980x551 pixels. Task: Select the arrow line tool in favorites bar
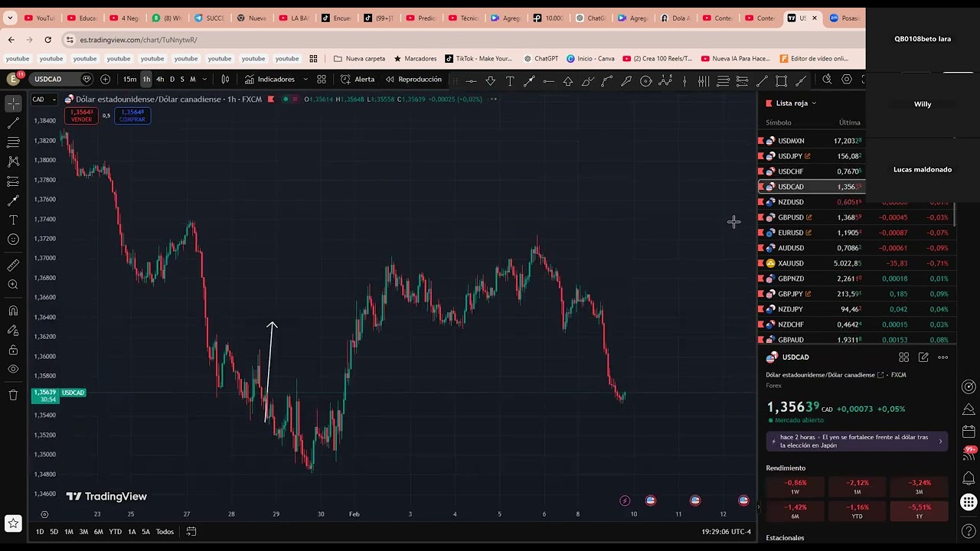529,80
